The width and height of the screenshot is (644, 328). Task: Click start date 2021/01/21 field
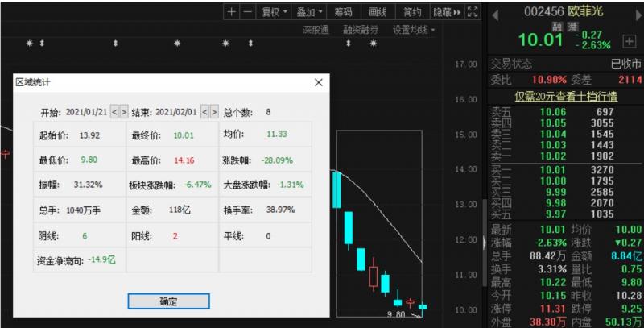click(x=86, y=112)
